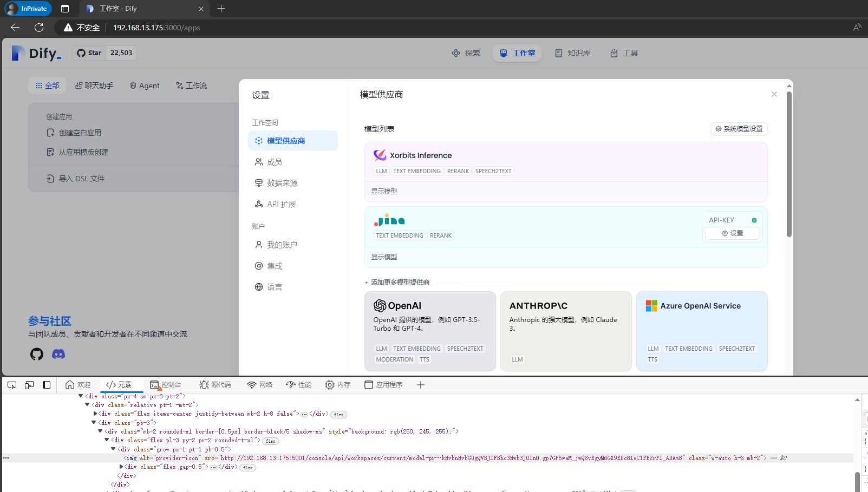868x492 pixels.
Task: Click the Jina logo
Action: pyautogui.click(x=389, y=220)
